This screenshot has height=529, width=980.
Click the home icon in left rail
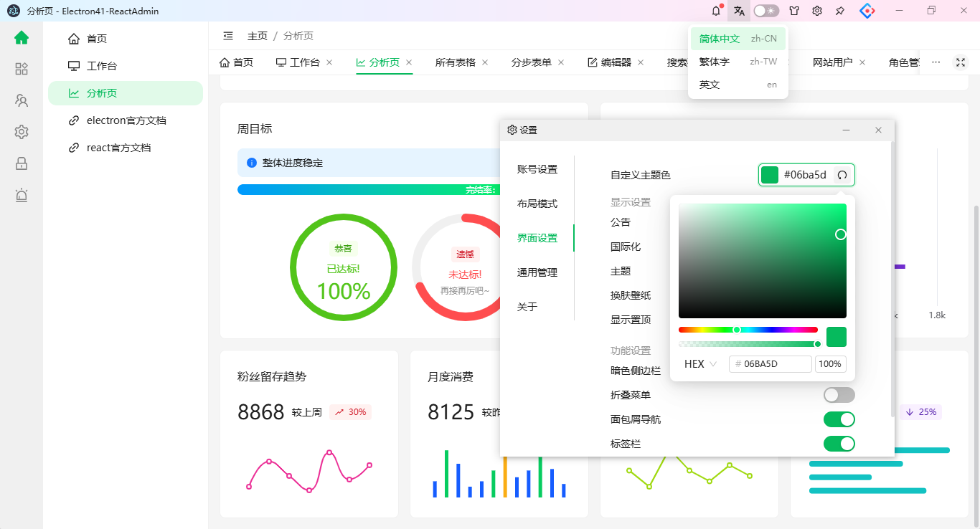22,38
